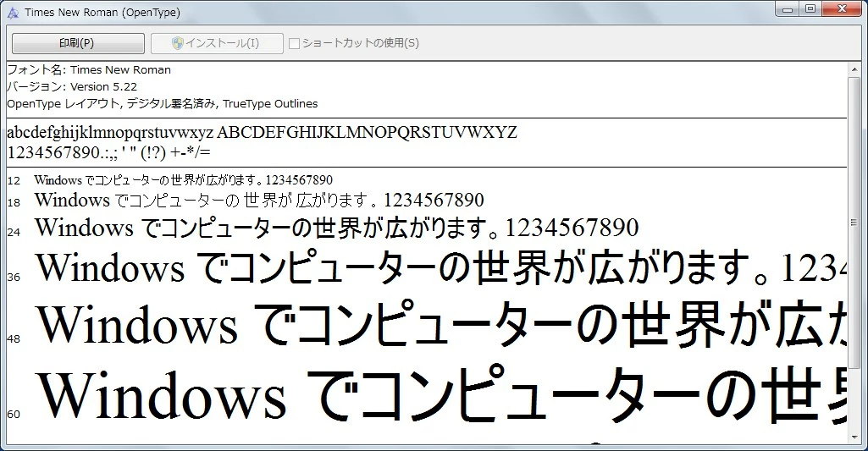Click the size 48 label
The height and width of the screenshot is (451, 868).
pyautogui.click(x=14, y=338)
